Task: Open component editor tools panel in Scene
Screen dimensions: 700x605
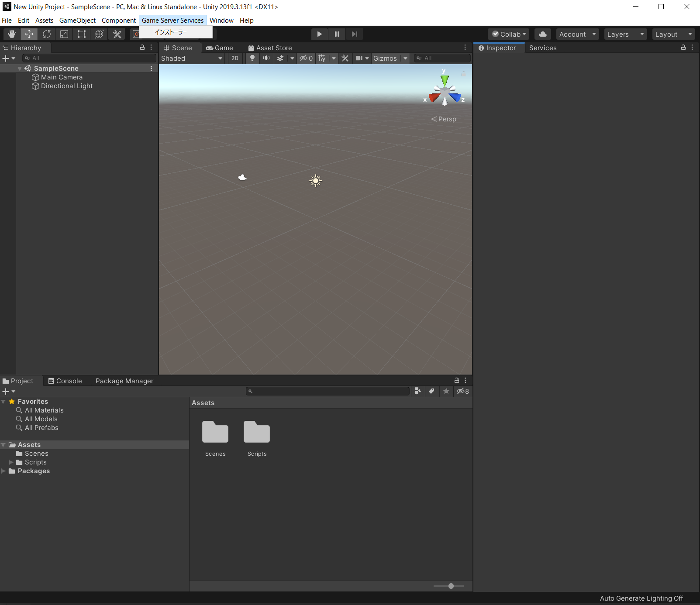Action: [345, 58]
